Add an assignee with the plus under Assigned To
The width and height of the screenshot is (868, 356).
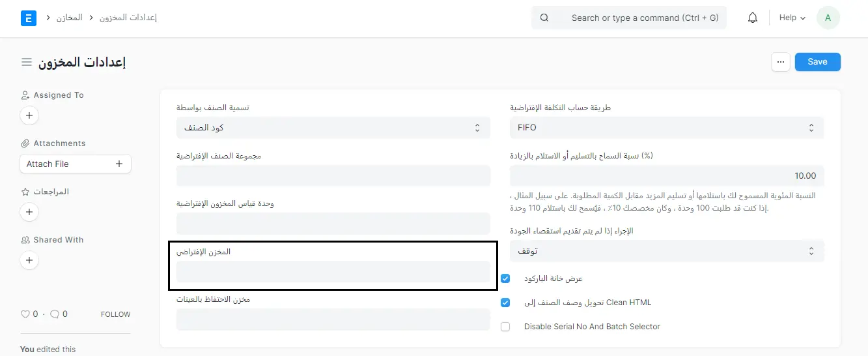[29, 116]
